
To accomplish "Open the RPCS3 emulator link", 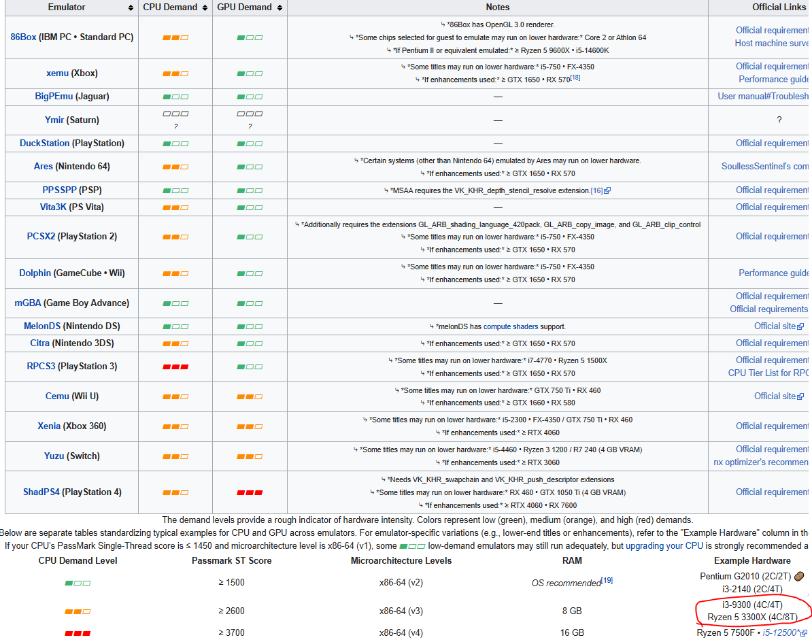I will (41, 367).
